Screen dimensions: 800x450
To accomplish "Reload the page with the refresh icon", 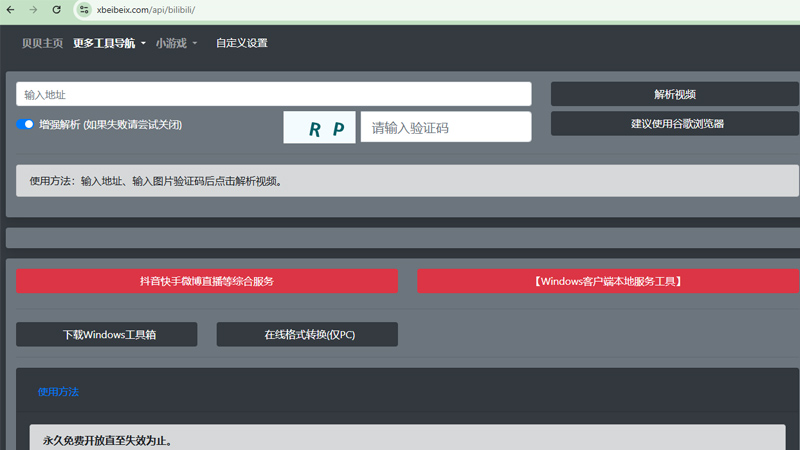I will click(x=57, y=10).
